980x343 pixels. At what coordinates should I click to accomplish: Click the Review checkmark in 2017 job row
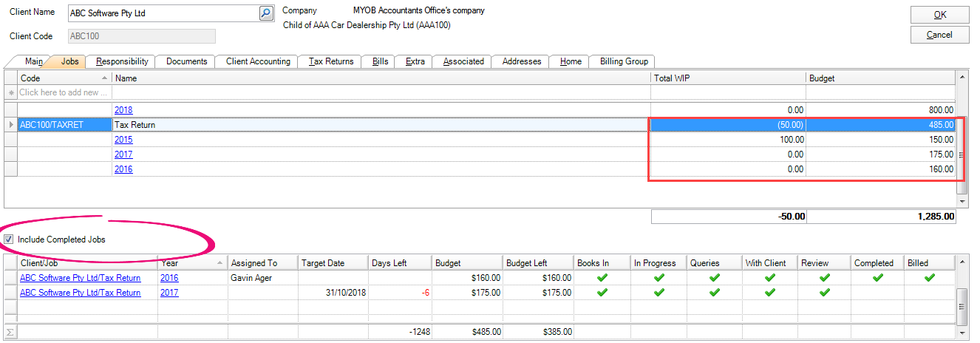825,293
